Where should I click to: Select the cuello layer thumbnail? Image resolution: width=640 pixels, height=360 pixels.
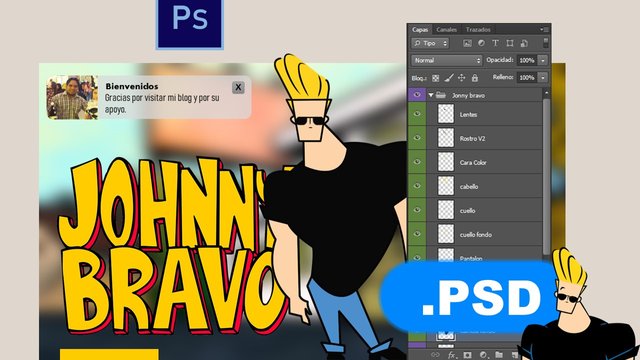(x=446, y=210)
